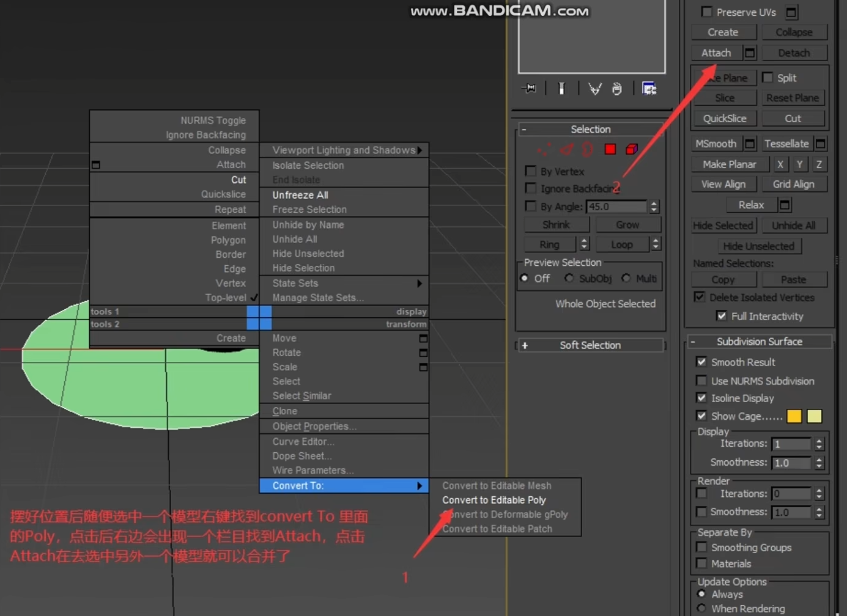Enable Ignore Backfacing checkbox in Selection
The image size is (847, 616).
531,188
